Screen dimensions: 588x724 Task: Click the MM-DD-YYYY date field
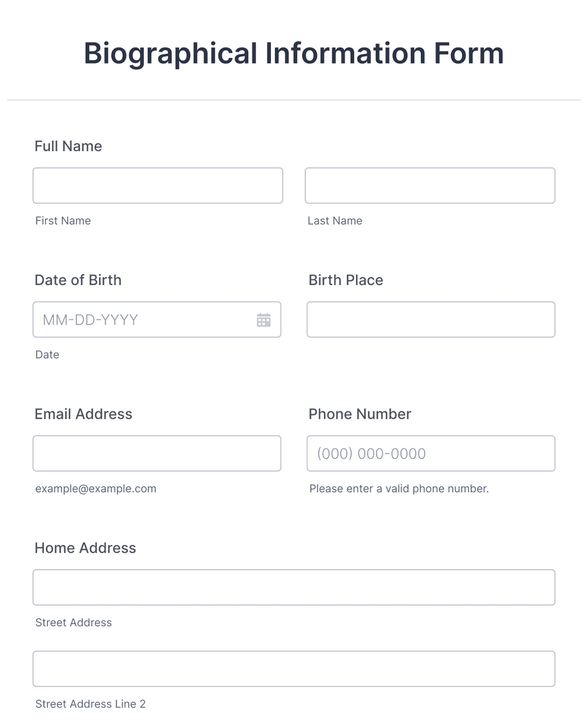tap(141, 320)
